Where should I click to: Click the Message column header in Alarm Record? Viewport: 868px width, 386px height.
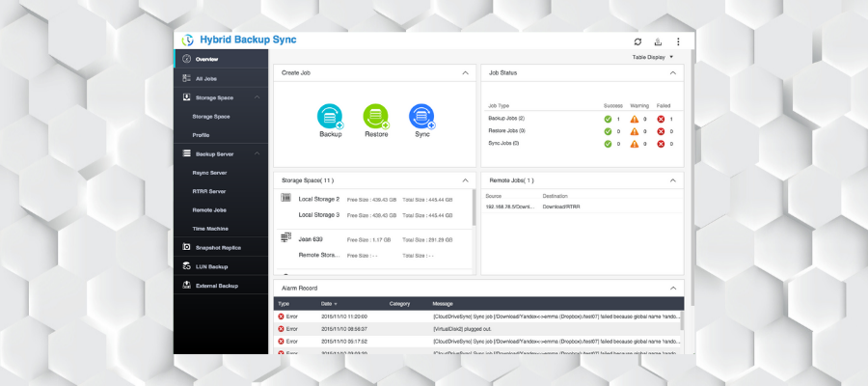point(443,304)
